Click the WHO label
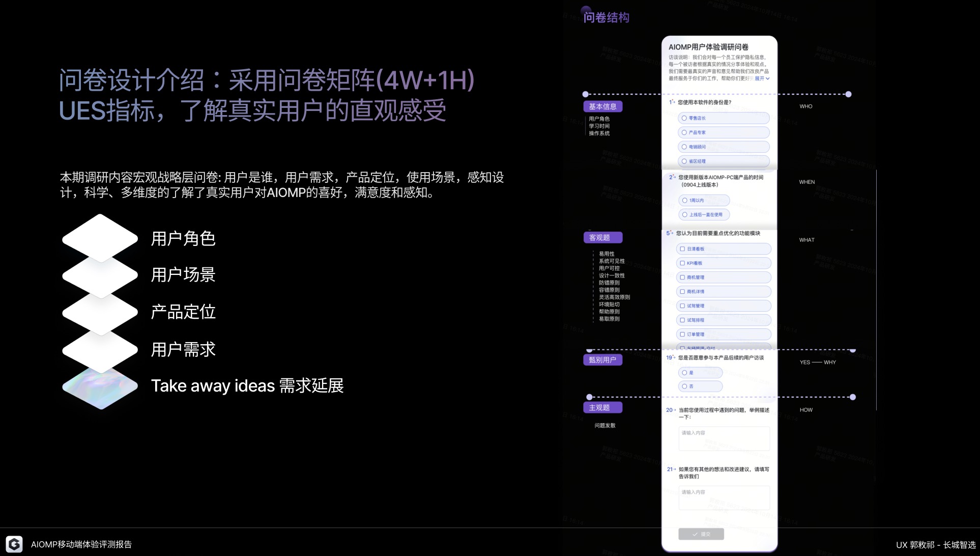The image size is (980, 556). pyautogui.click(x=806, y=106)
